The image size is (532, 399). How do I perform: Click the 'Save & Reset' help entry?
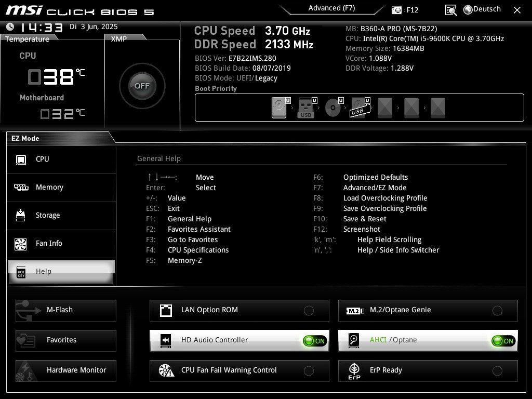365,219
